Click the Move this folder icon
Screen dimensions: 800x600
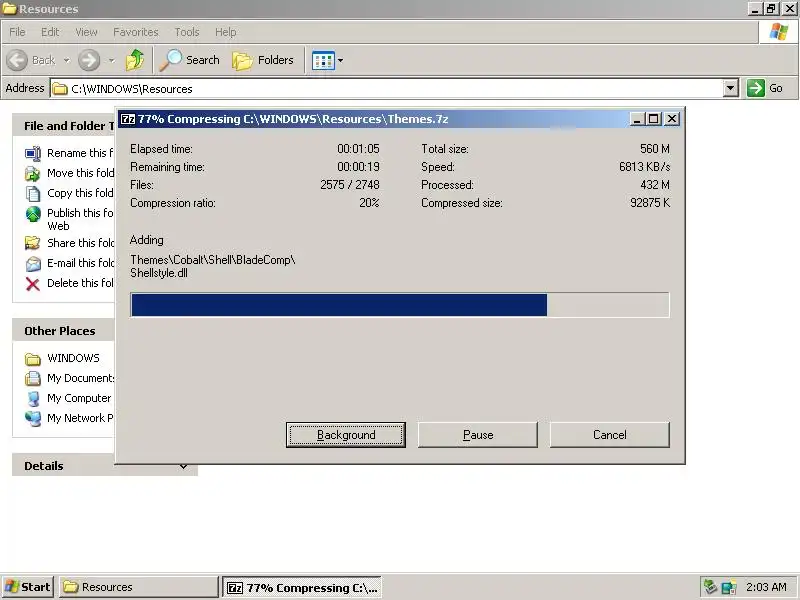click(33, 173)
